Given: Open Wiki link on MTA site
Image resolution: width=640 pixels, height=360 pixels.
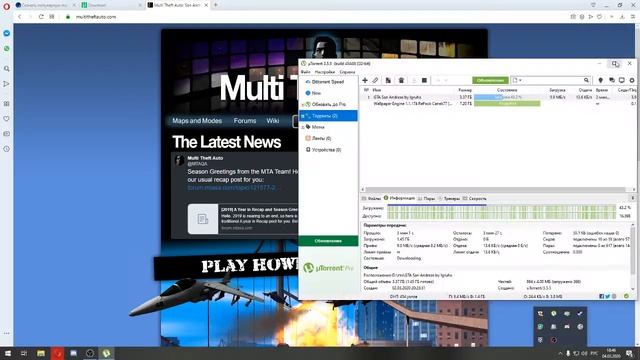Looking at the screenshot, I should click(x=273, y=121).
